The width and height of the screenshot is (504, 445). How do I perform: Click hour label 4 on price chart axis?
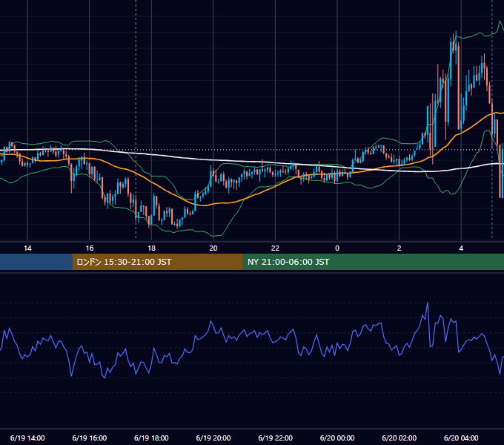click(461, 248)
